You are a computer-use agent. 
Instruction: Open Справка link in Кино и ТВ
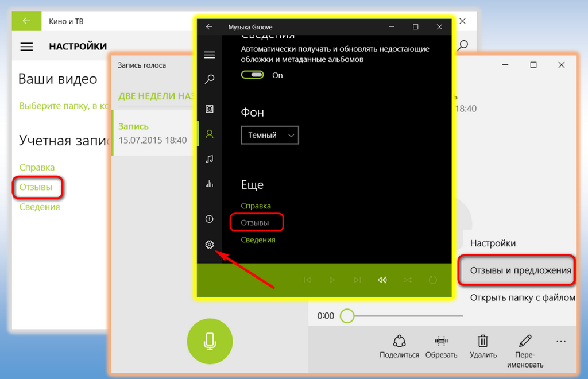(37, 167)
